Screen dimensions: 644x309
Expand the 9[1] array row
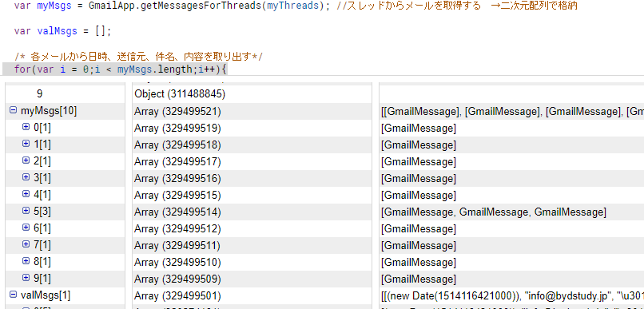[x=26, y=277]
